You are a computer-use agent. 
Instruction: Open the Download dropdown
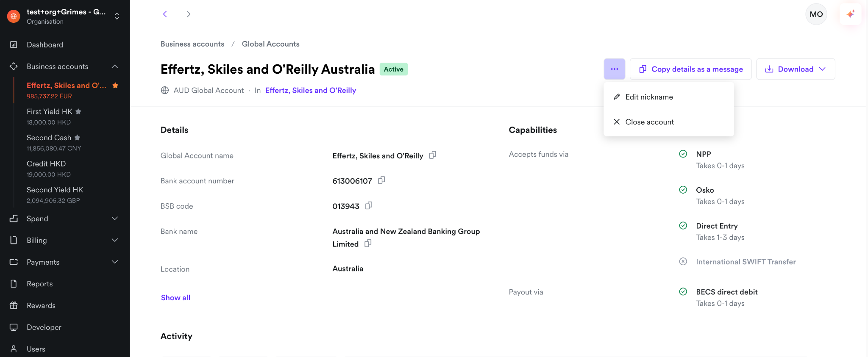(796, 69)
